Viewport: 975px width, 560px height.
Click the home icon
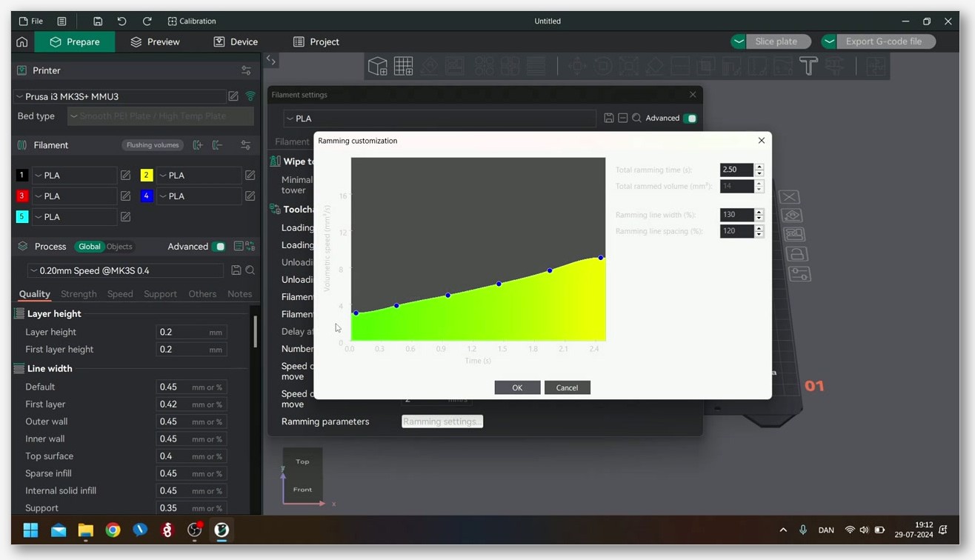pyautogui.click(x=22, y=42)
